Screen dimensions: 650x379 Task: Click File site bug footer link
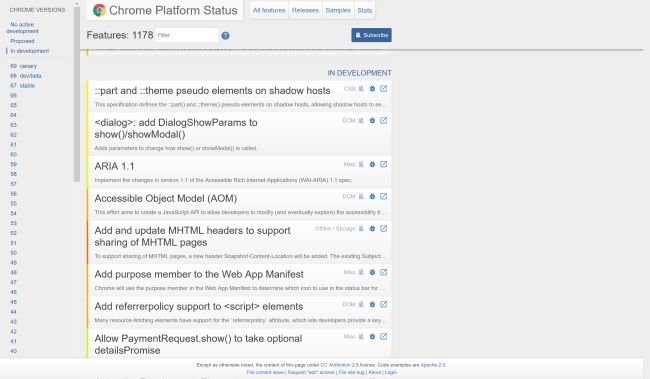tap(352, 372)
